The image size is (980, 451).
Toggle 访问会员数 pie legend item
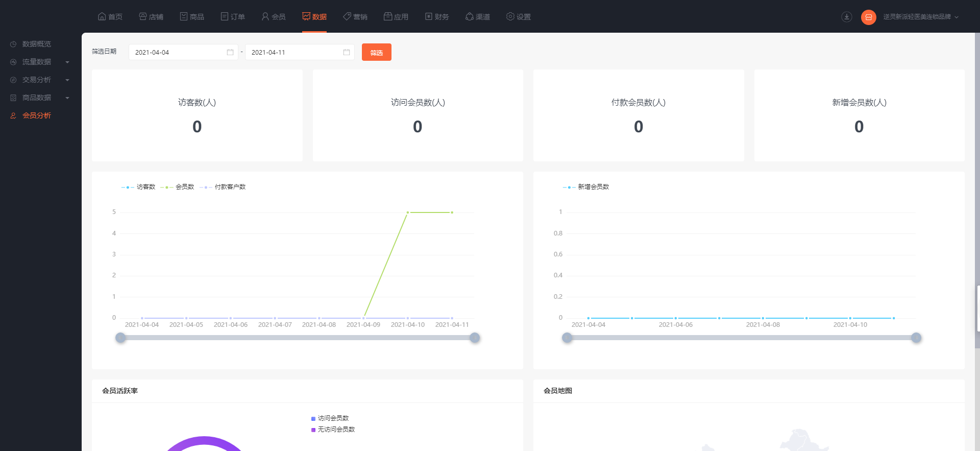coord(330,418)
